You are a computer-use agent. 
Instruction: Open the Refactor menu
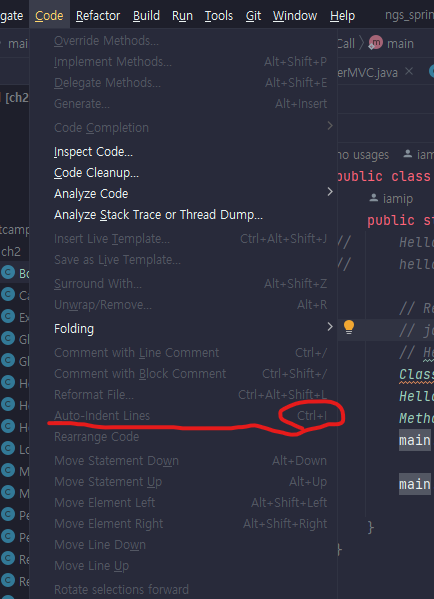pyautogui.click(x=98, y=16)
